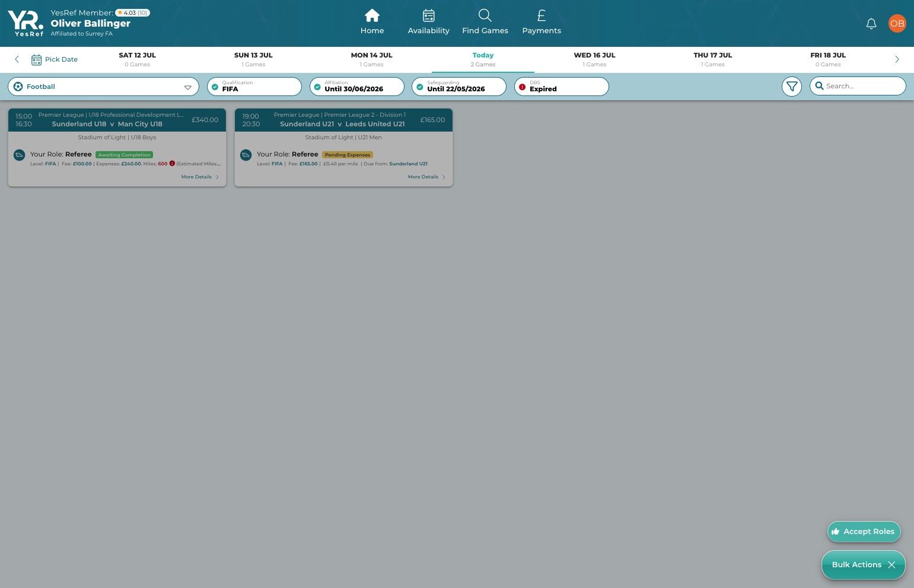Viewport: 914px width, 588px height.
Task: Click the red DBS expired warning icon
Action: [x=522, y=87]
